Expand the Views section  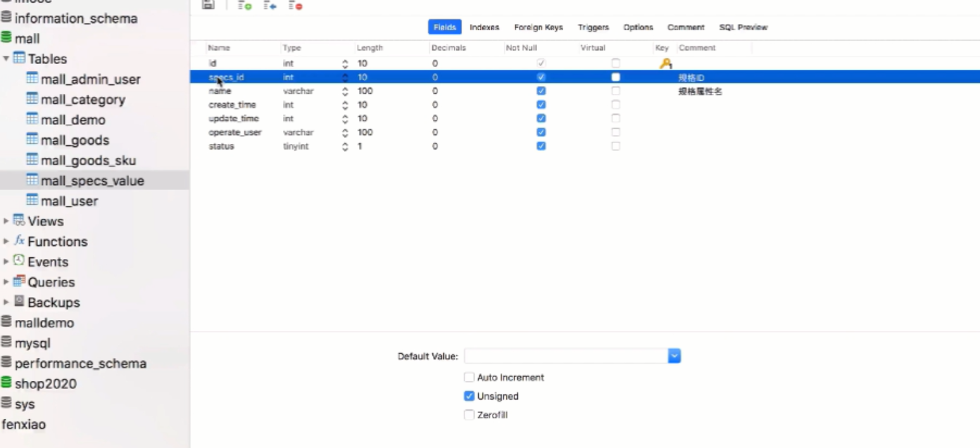[6, 221]
